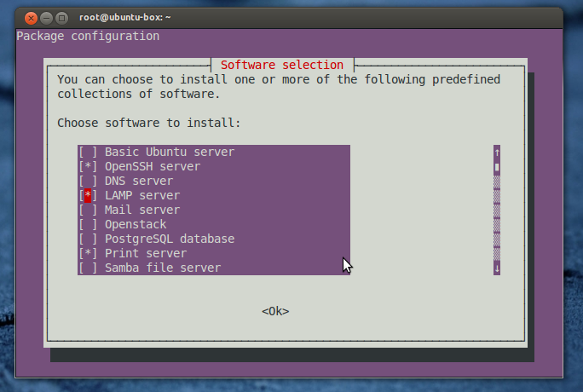The height and width of the screenshot is (392, 583).
Task: Click the dotted scrollbar track below the thumb
Action: pyautogui.click(x=497, y=218)
